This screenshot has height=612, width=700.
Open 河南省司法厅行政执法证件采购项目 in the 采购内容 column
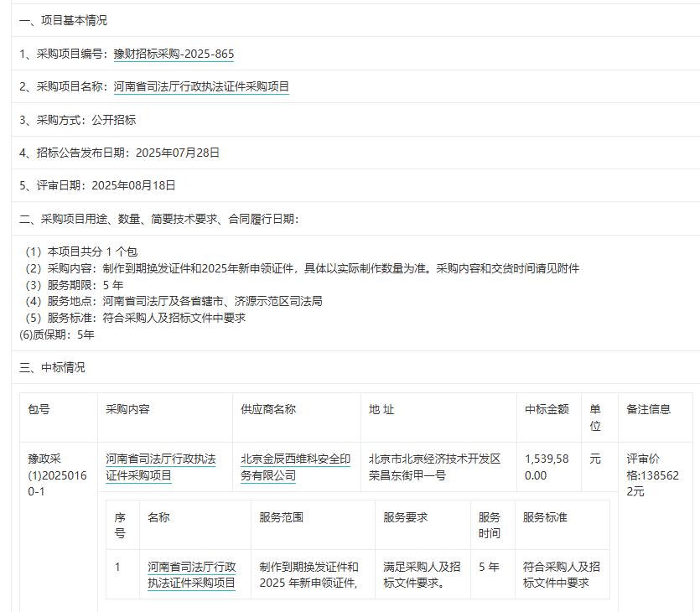pyautogui.click(x=161, y=467)
